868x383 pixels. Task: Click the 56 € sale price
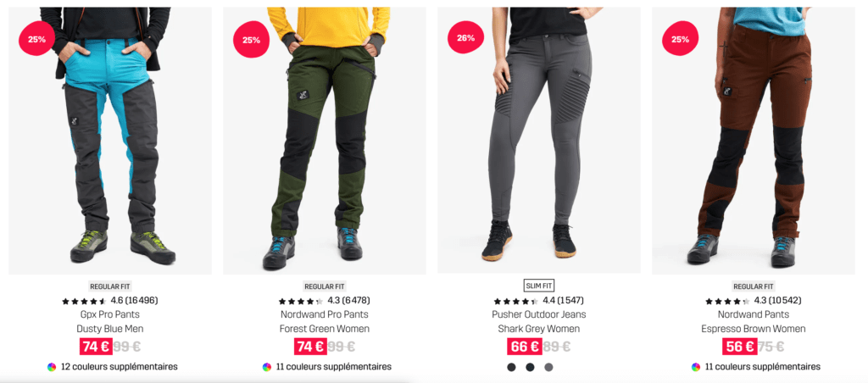pos(739,347)
